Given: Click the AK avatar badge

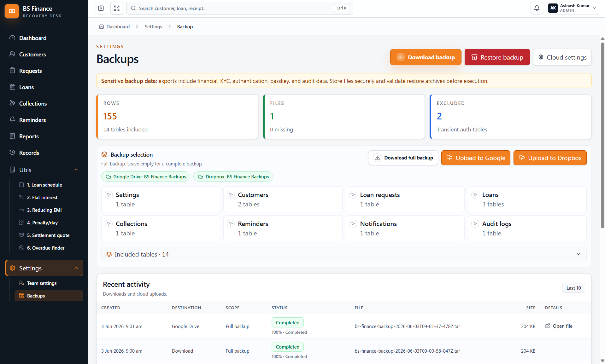Looking at the screenshot, I should pos(553,8).
